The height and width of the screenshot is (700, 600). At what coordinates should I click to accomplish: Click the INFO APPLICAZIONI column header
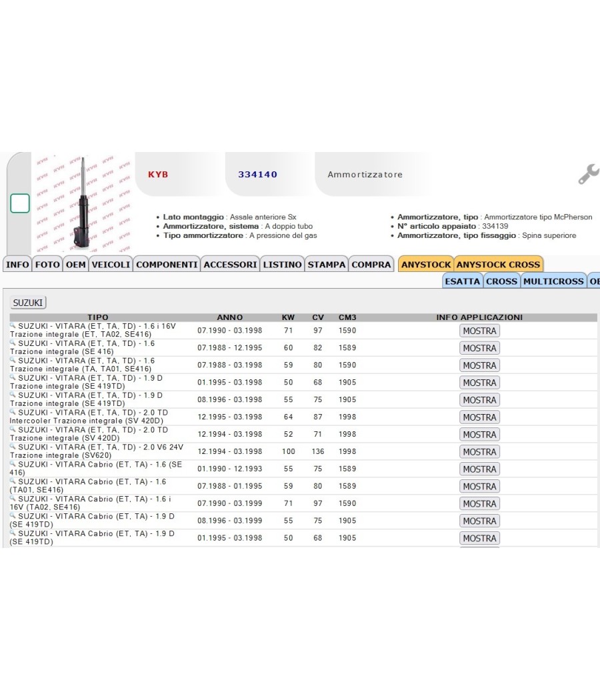(479, 317)
